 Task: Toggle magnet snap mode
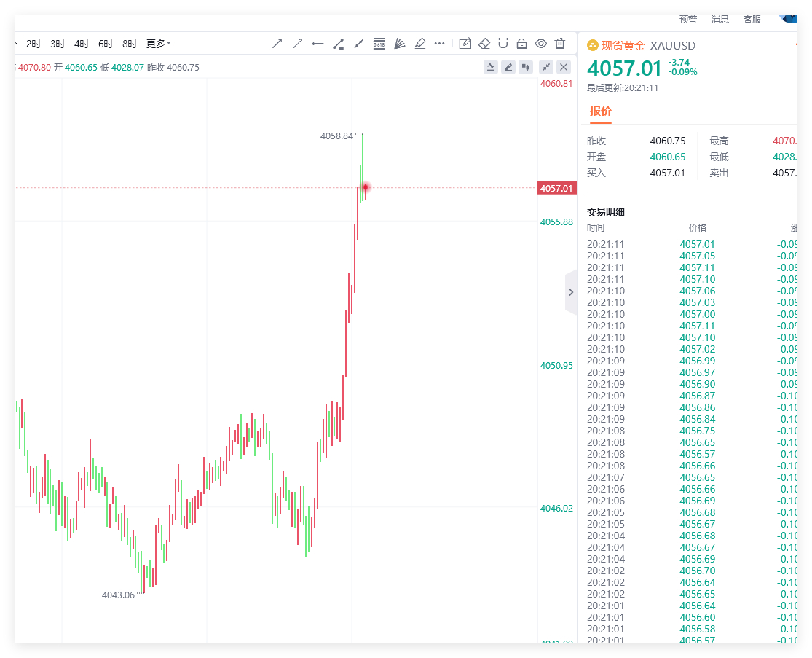pos(502,44)
